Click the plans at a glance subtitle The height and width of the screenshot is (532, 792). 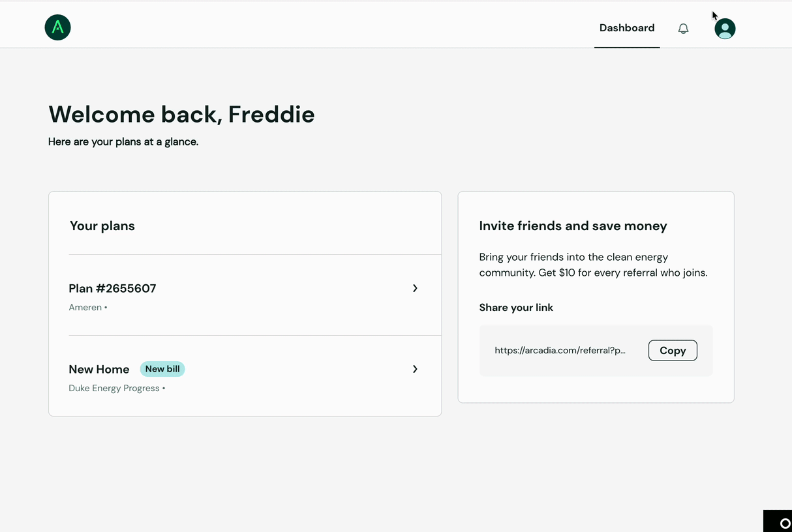click(123, 141)
